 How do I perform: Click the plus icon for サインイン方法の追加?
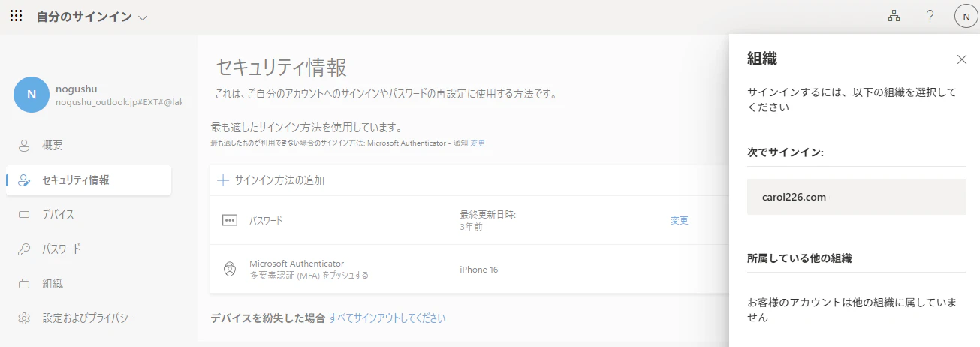[222, 180]
